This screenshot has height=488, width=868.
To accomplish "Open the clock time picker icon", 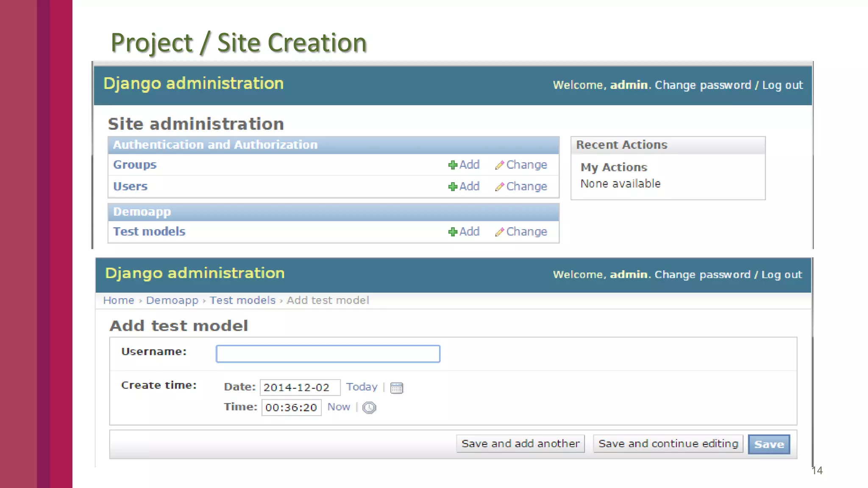I will (369, 408).
